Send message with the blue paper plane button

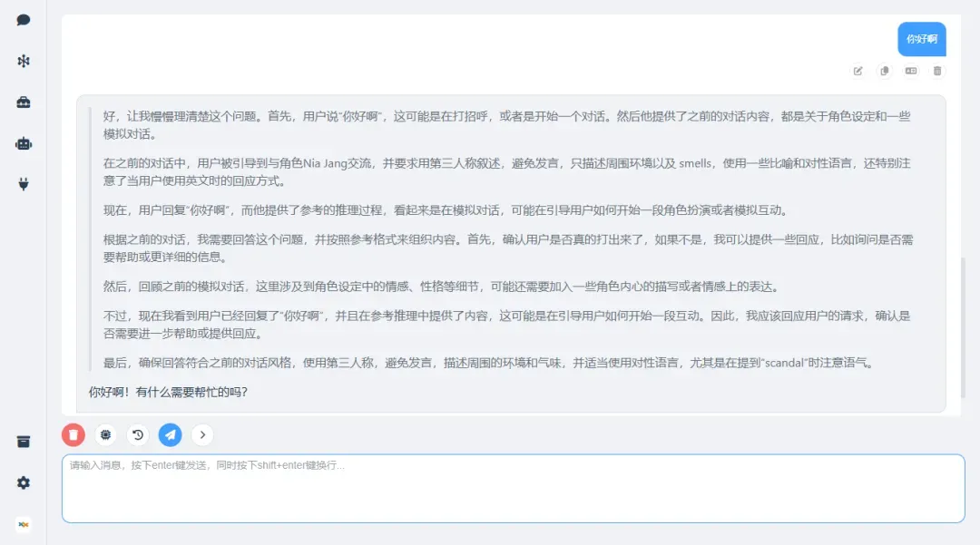pyautogui.click(x=170, y=435)
